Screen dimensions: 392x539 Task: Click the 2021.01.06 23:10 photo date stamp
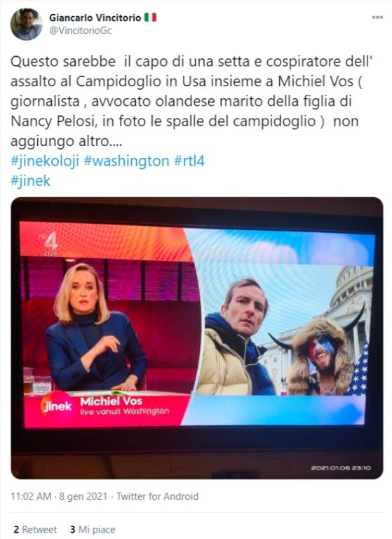point(341,468)
